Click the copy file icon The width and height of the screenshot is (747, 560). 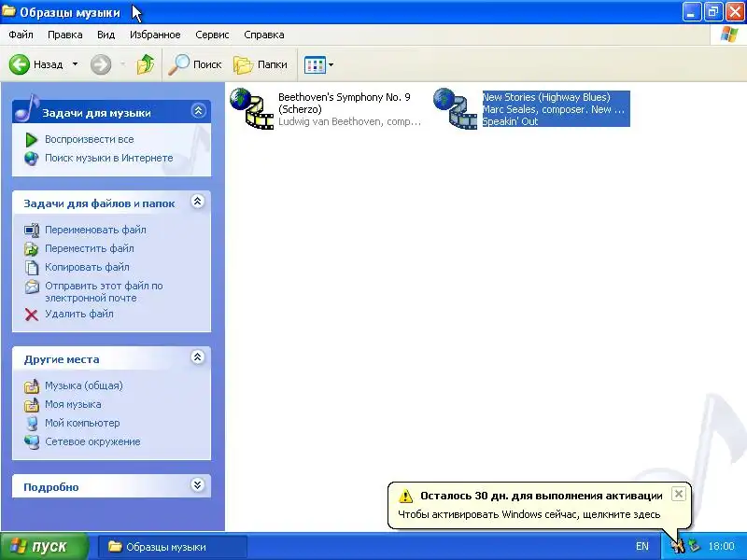32,268
